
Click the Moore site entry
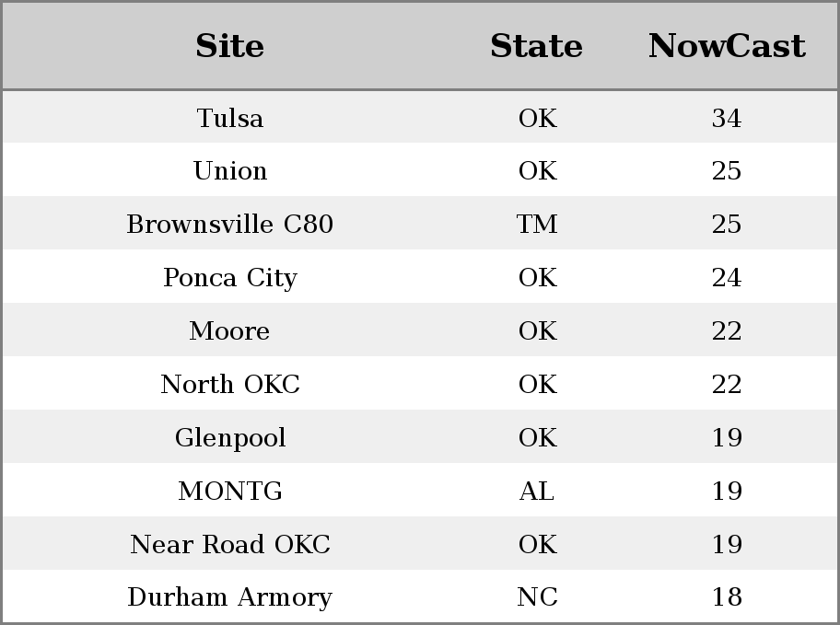pyautogui.click(x=230, y=330)
